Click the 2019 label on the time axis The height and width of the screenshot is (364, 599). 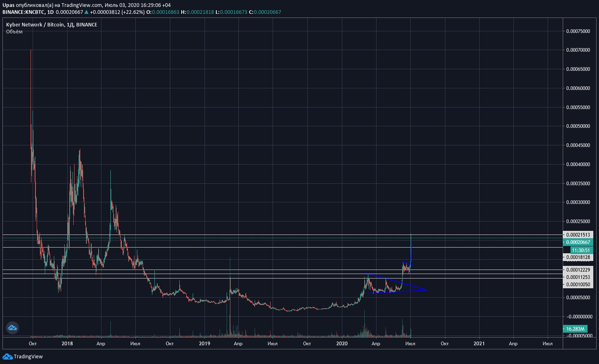coord(205,344)
